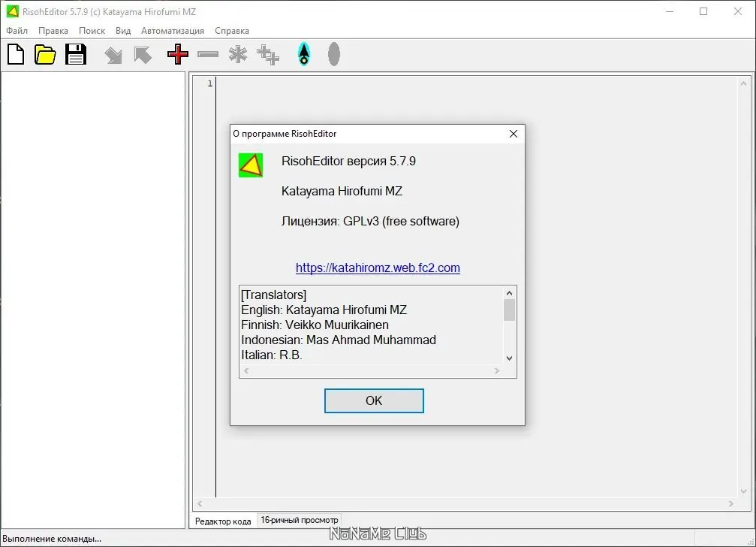
Task: Open a file with the yellow folder icon
Action: 45,54
